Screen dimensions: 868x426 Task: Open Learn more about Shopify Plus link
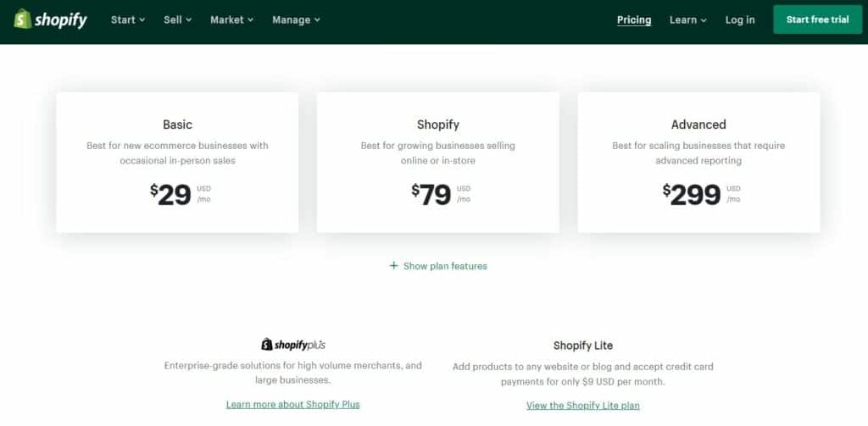[292, 405]
